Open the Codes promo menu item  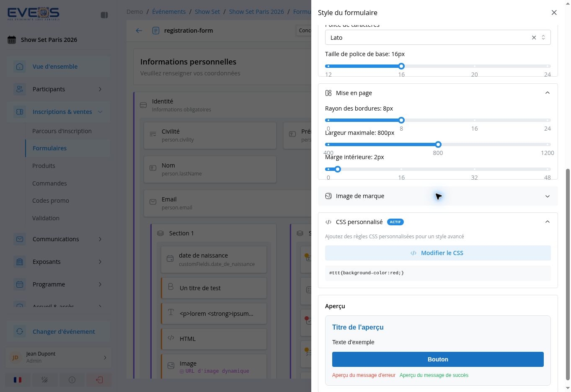(x=51, y=201)
